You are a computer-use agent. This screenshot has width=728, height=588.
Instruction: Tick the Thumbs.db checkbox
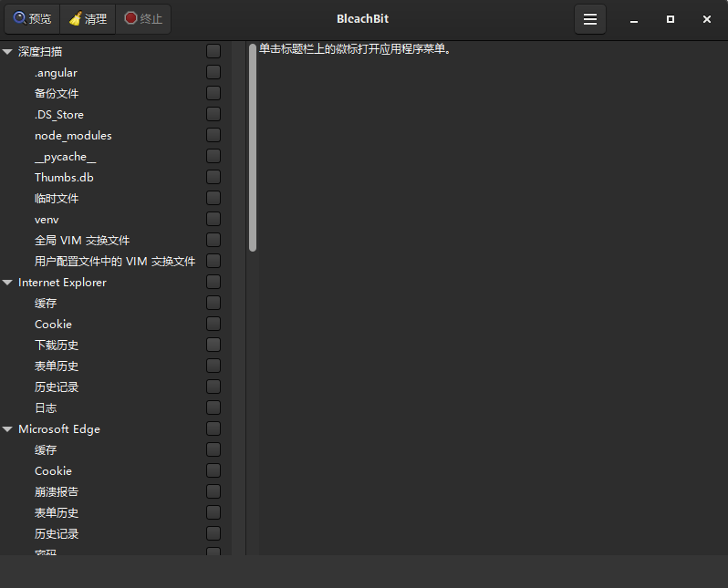(213, 177)
